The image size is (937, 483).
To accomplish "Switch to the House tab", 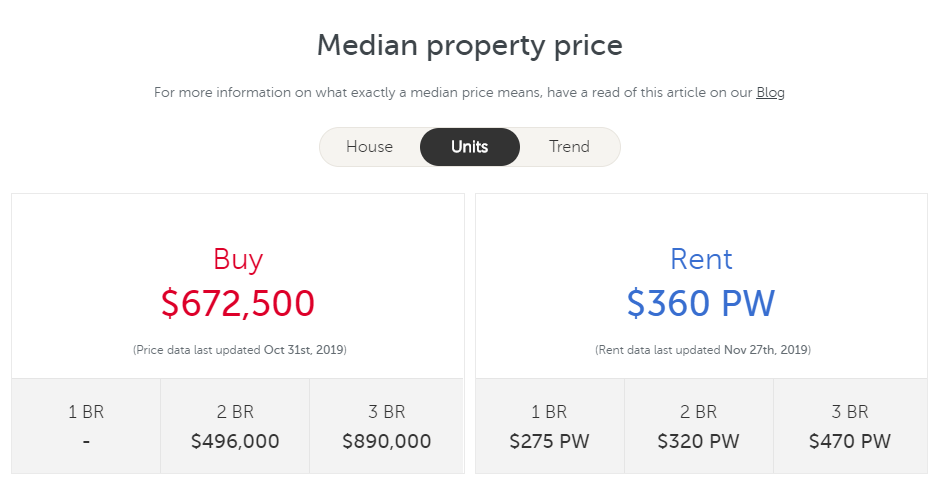I will click(369, 146).
